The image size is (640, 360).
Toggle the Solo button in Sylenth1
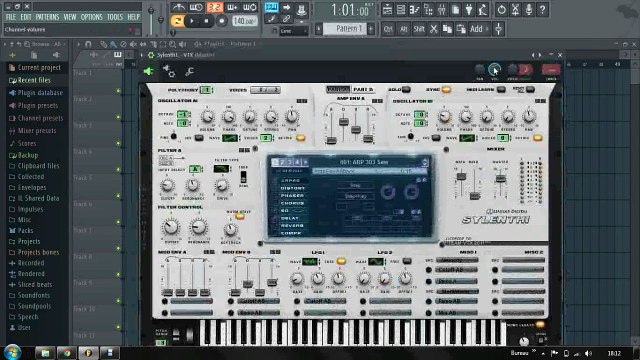tap(406, 89)
